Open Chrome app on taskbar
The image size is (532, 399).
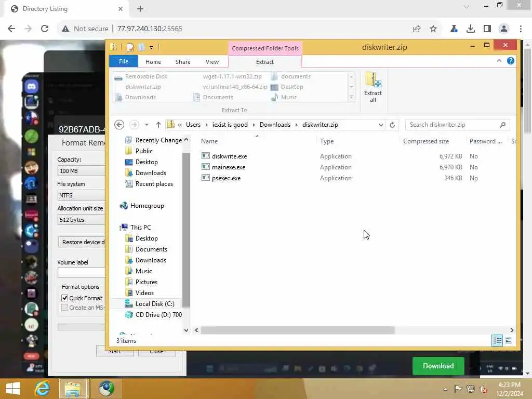(x=107, y=389)
